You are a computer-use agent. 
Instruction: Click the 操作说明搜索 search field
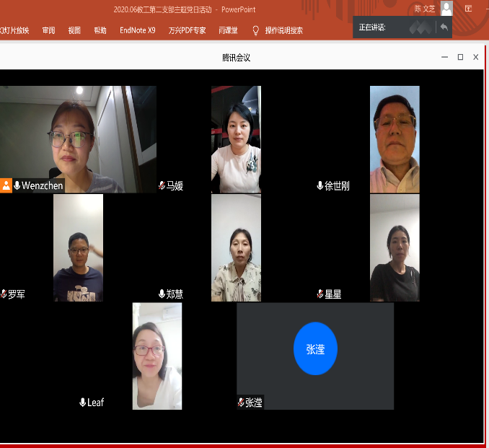pyautogui.click(x=283, y=30)
